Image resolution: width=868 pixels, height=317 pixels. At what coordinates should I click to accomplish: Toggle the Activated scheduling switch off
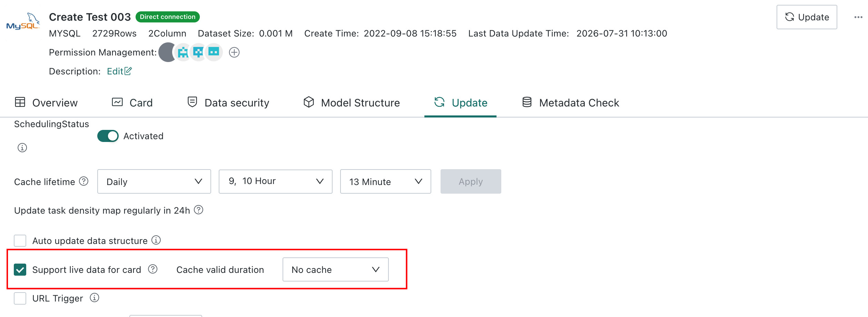tap(108, 136)
